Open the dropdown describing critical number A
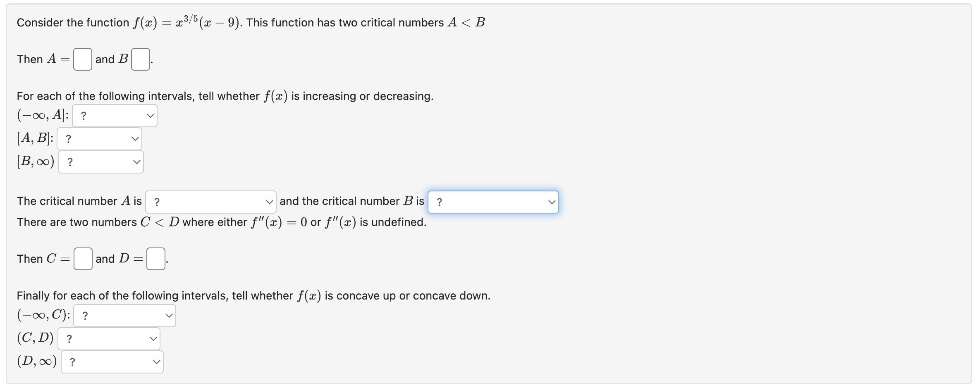The image size is (980, 390). click(x=211, y=202)
